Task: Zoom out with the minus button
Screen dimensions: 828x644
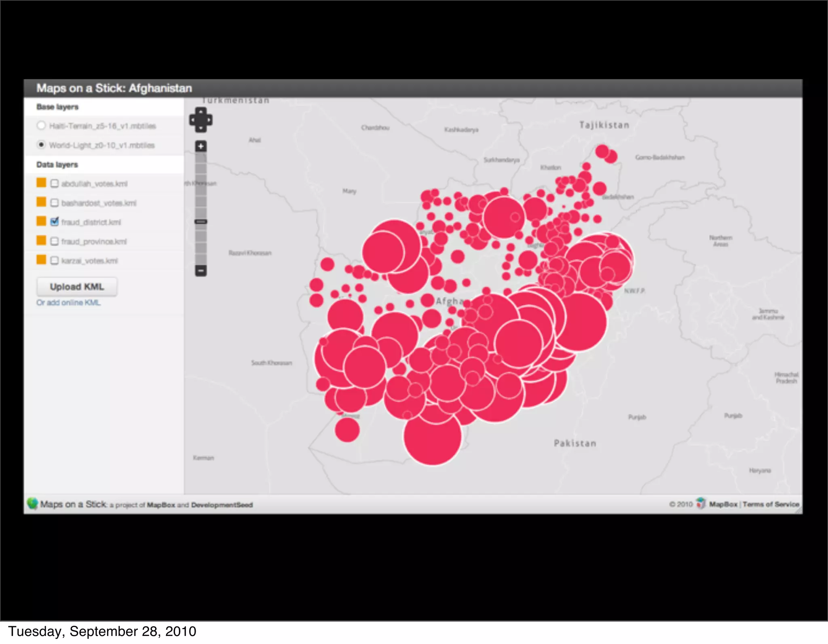Action: (201, 270)
